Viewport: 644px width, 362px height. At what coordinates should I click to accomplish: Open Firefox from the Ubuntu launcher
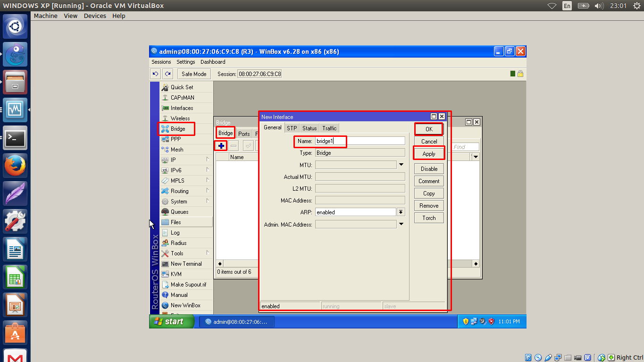pos(15,166)
